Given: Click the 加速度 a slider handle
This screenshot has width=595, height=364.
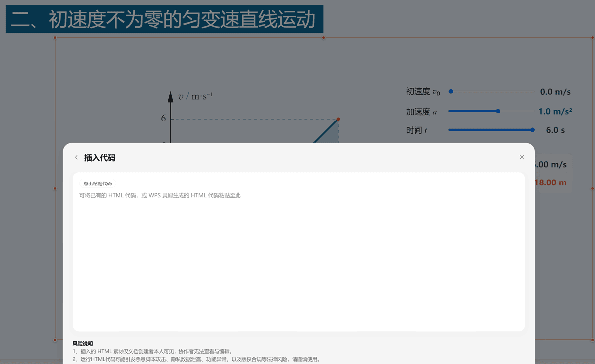Looking at the screenshot, I should (x=498, y=111).
